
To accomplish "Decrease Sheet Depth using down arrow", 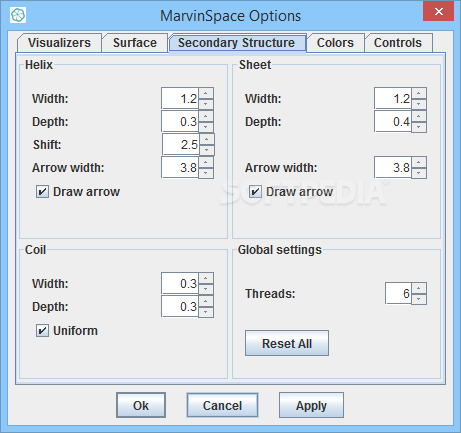I will pos(419,127).
